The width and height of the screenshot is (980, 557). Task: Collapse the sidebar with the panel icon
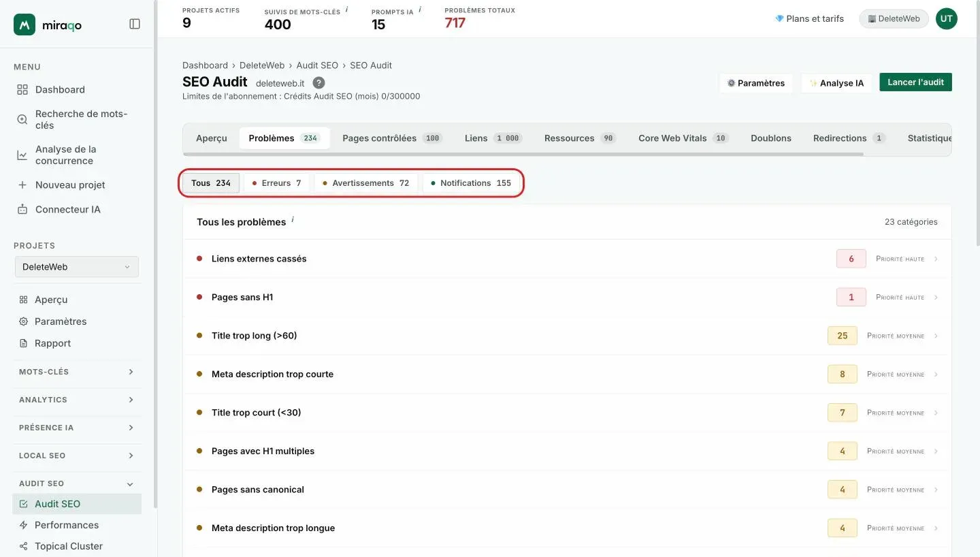135,24
